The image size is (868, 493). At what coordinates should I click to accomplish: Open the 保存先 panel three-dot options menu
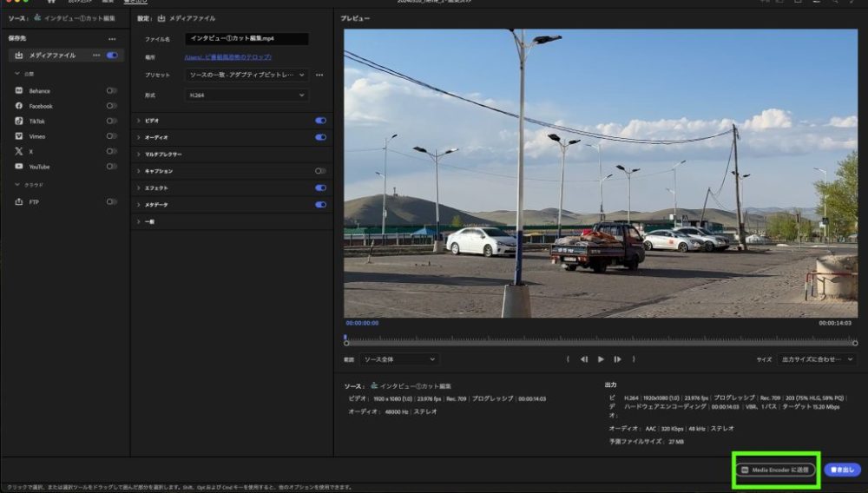pyautogui.click(x=112, y=39)
